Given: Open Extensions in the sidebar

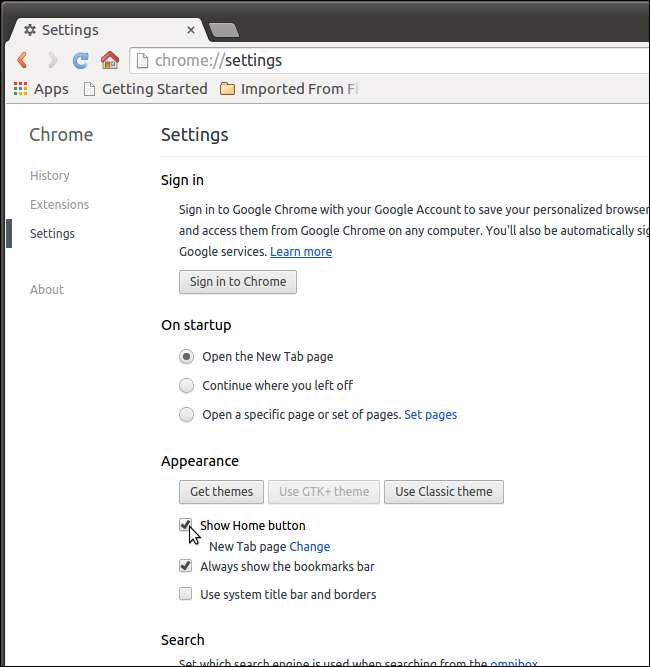Looking at the screenshot, I should (x=59, y=204).
